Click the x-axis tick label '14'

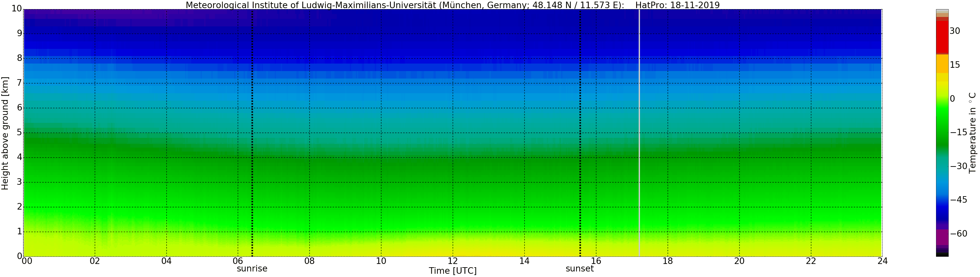pos(524,261)
